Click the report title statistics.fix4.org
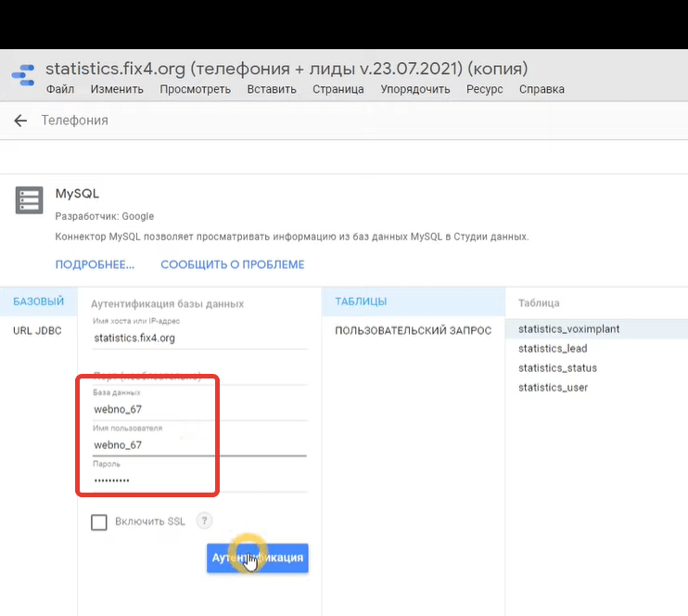Viewport: 688px width, 616px height. click(x=287, y=69)
